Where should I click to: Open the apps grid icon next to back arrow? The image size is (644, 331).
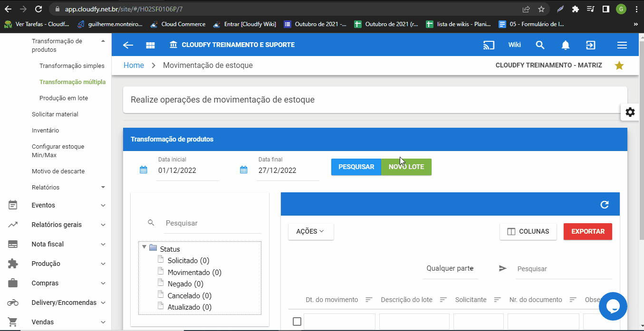click(x=150, y=45)
